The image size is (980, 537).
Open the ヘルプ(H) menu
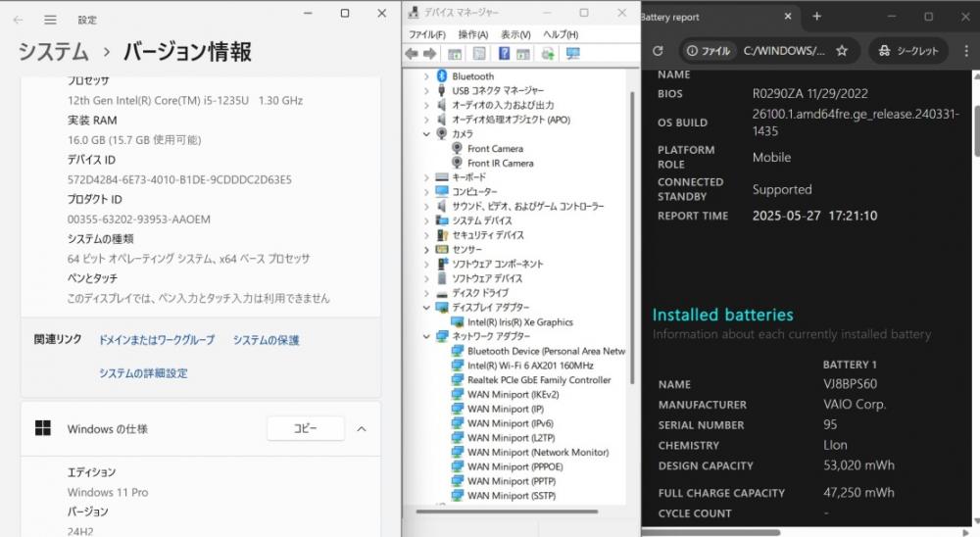click(561, 34)
